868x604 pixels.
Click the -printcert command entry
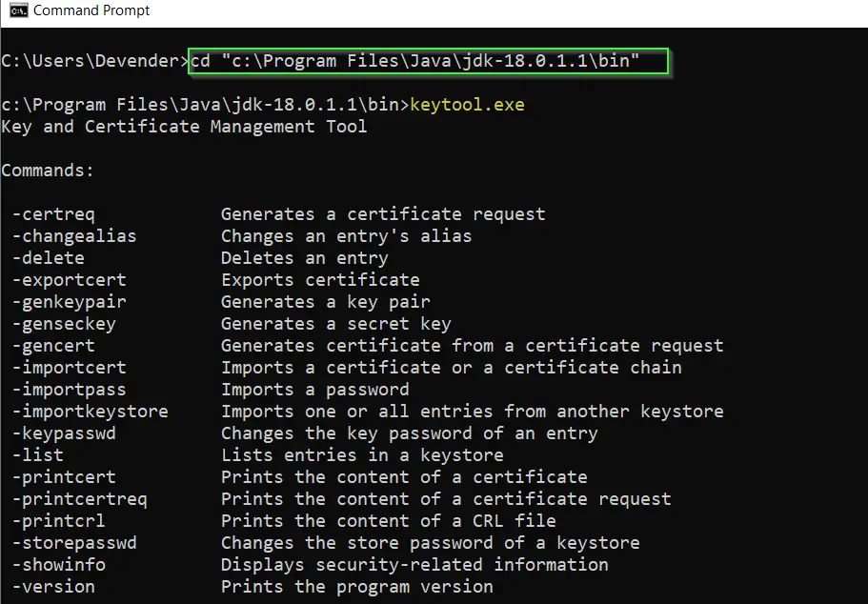coord(63,476)
